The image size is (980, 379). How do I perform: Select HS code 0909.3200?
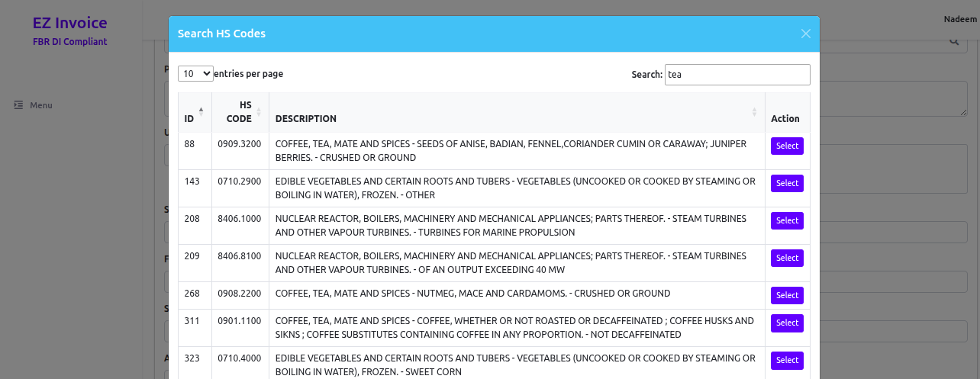(x=787, y=146)
